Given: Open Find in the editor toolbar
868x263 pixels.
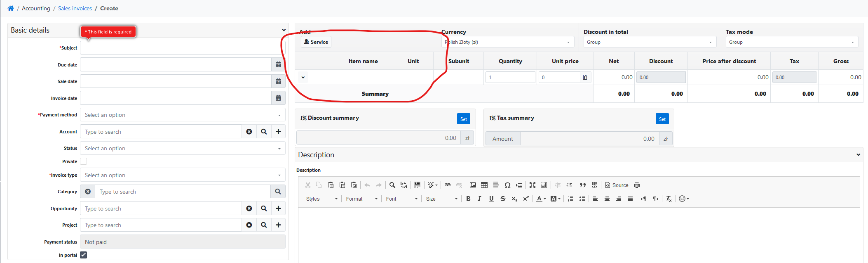Looking at the screenshot, I should click(392, 185).
